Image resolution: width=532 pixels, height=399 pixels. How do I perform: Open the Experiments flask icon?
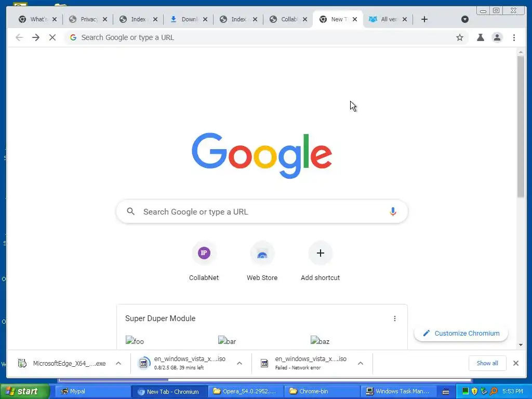(x=480, y=37)
